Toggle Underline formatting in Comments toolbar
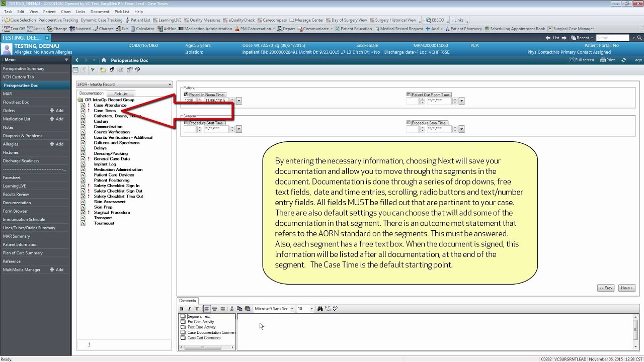The image size is (644, 362). click(x=197, y=309)
